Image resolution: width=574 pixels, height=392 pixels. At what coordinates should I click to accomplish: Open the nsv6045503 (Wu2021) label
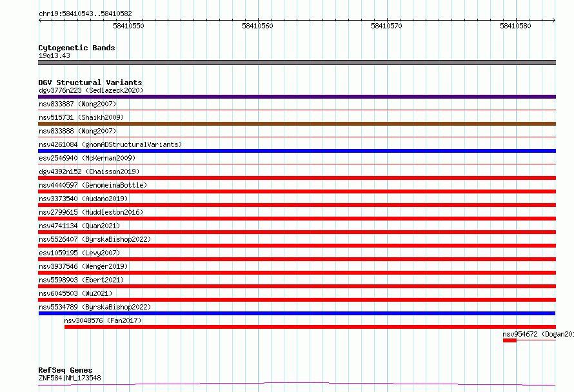coord(75,293)
